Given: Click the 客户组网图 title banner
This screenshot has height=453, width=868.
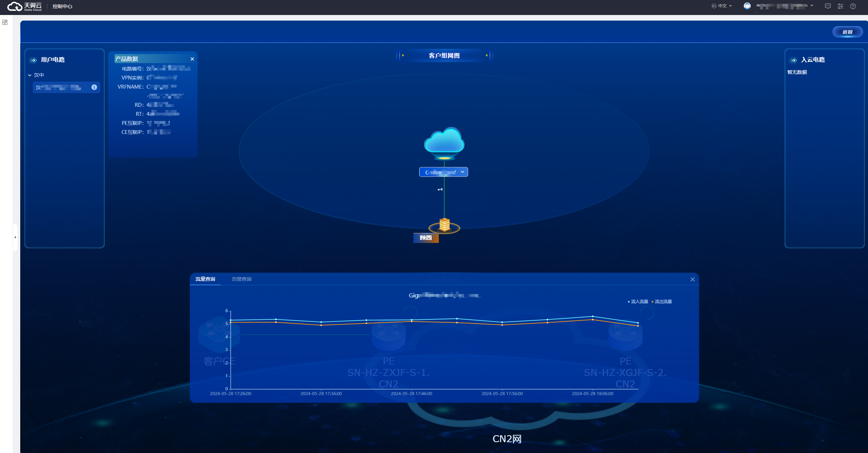Looking at the screenshot, I should (444, 55).
